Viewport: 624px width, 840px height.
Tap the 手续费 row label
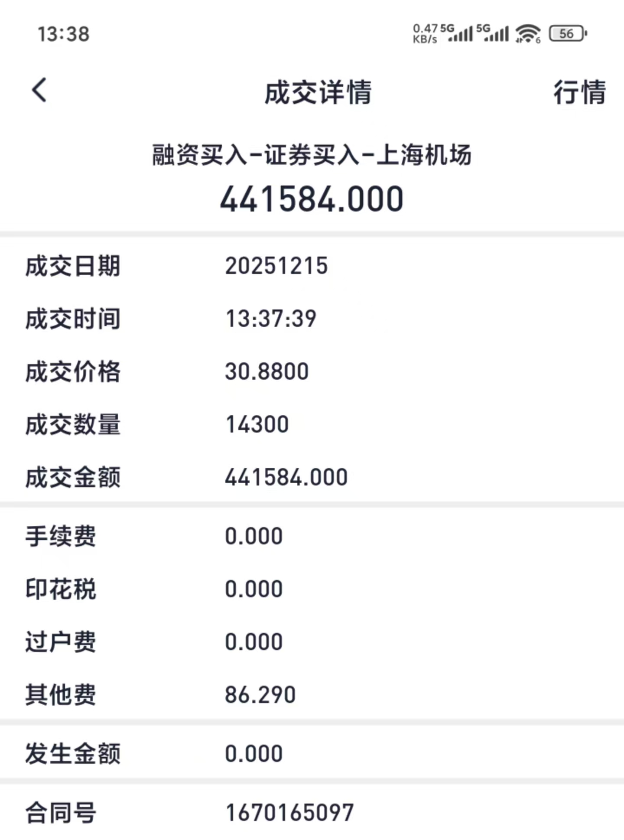(60, 536)
